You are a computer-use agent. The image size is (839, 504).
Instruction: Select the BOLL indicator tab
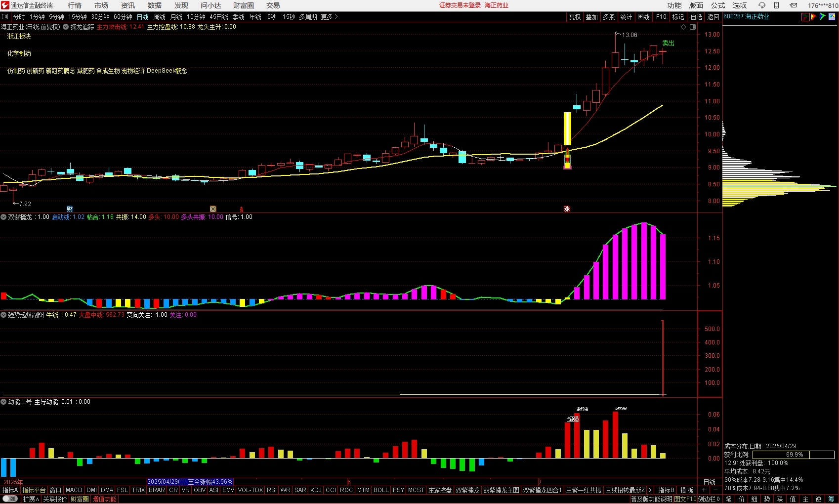coord(381,490)
